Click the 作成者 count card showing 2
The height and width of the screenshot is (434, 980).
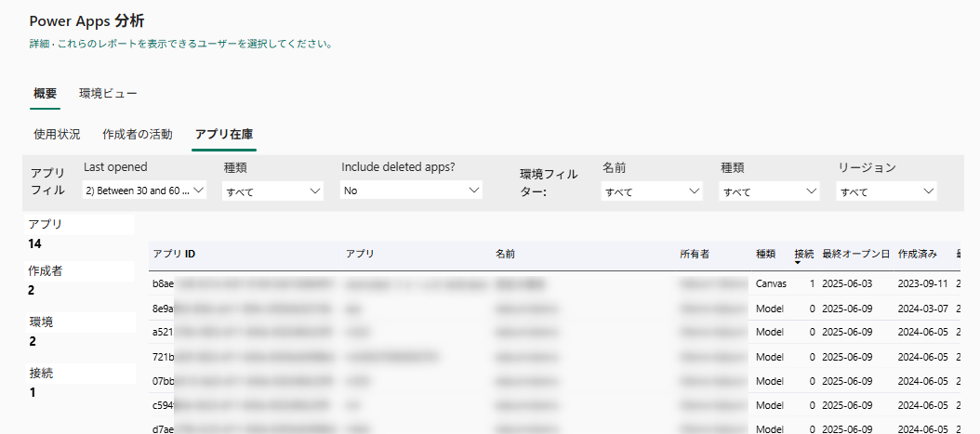coord(79,281)
